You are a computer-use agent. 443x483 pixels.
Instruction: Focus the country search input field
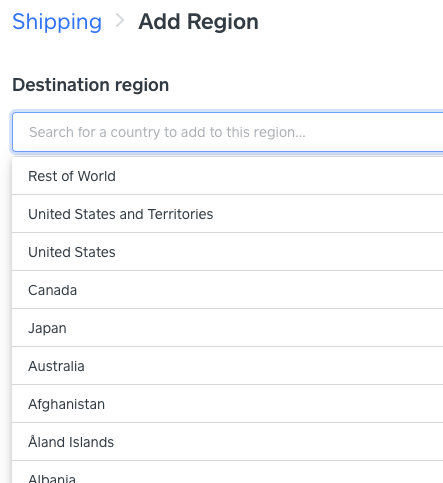tap(228, 132)
